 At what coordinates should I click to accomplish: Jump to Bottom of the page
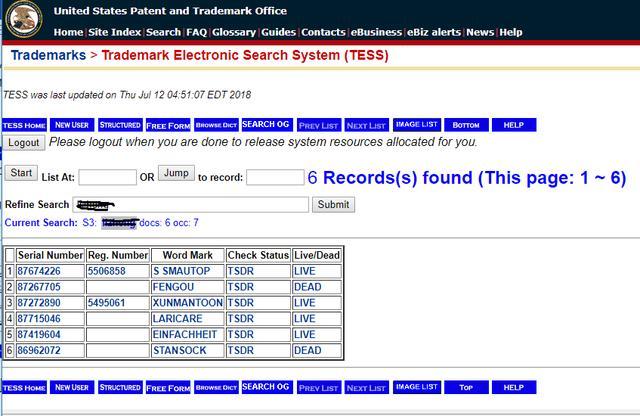[x=465, y=125]
